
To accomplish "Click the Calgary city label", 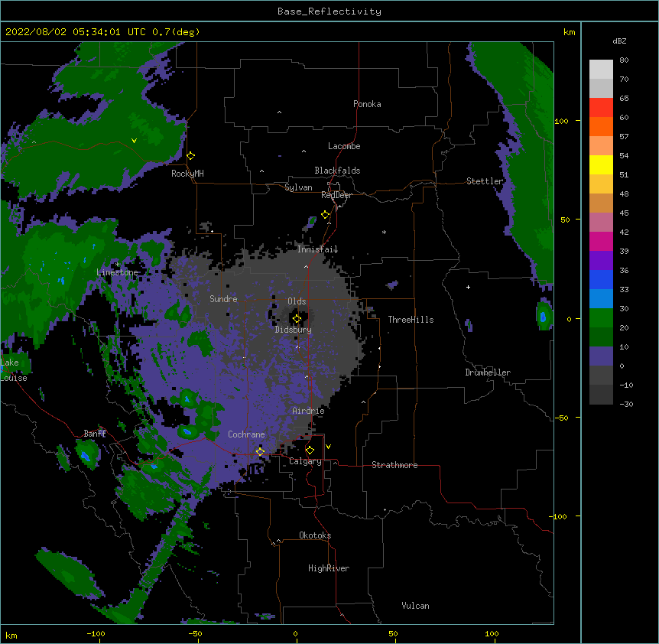I will (305, 461).
